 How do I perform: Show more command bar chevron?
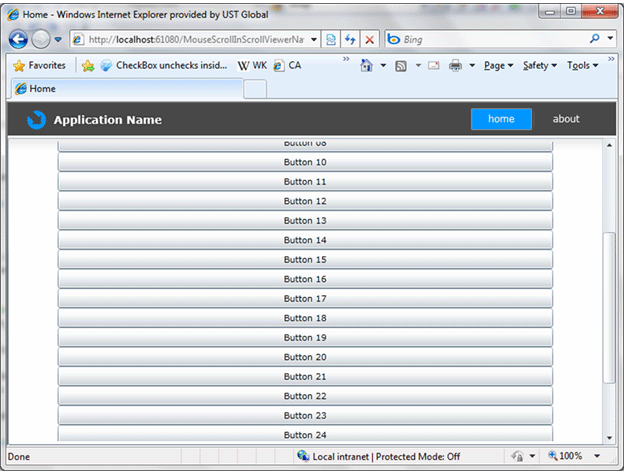point(611,59)
